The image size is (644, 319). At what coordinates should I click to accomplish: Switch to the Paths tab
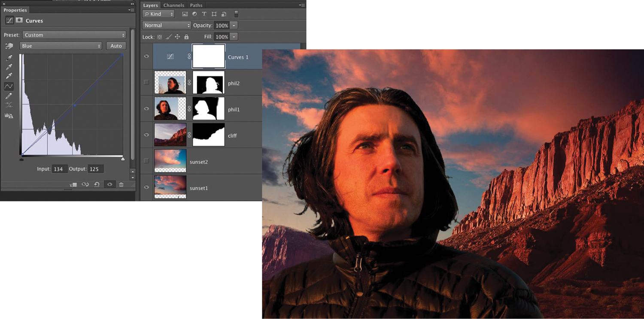point(196,5)
